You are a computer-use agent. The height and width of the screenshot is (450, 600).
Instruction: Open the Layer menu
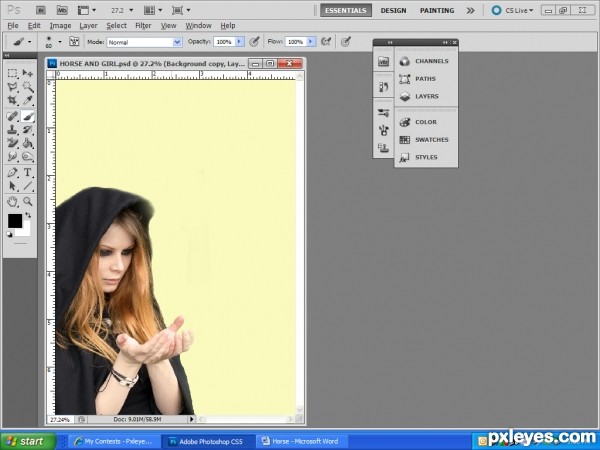tap(88, 26)
